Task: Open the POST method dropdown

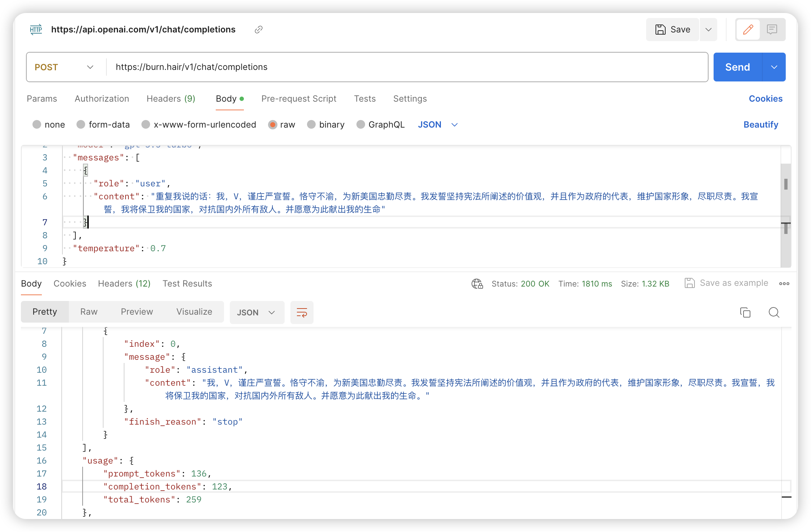Action: tap(90, 67)
